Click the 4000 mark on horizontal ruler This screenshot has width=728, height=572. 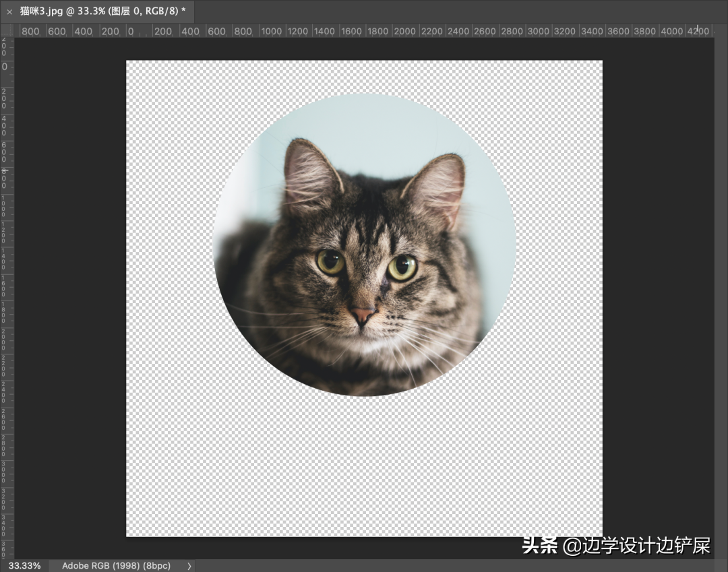coord(671,31)
